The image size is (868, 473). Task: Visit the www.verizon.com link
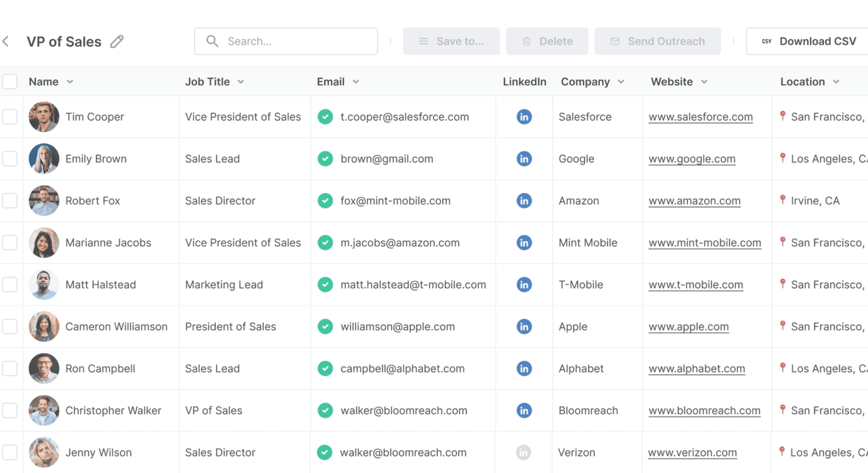click(692, 452)
